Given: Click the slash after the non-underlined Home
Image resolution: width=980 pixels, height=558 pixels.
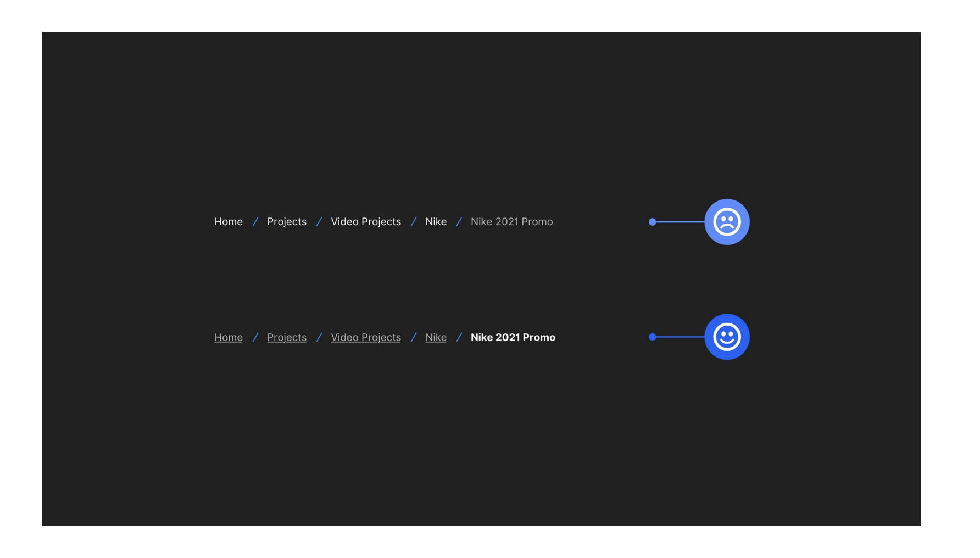Looking at the screenshot, I should 255,222.
